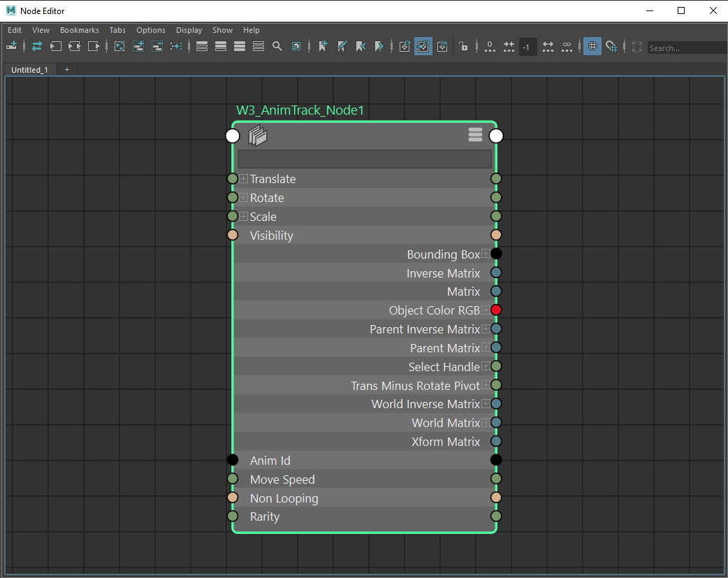Click the node view mode stripes icon
The height and width of the screenshot is (578, 728).
pyautogui.click(x=475, y=135)
